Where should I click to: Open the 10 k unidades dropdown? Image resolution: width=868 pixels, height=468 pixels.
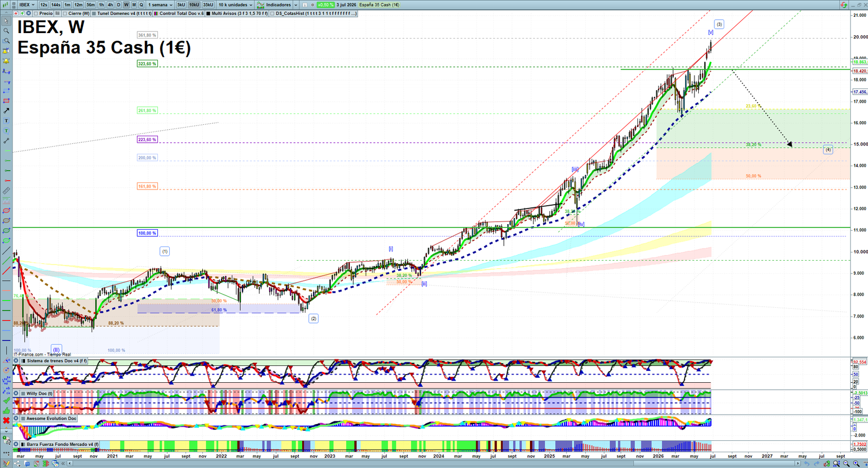(235, 4)
